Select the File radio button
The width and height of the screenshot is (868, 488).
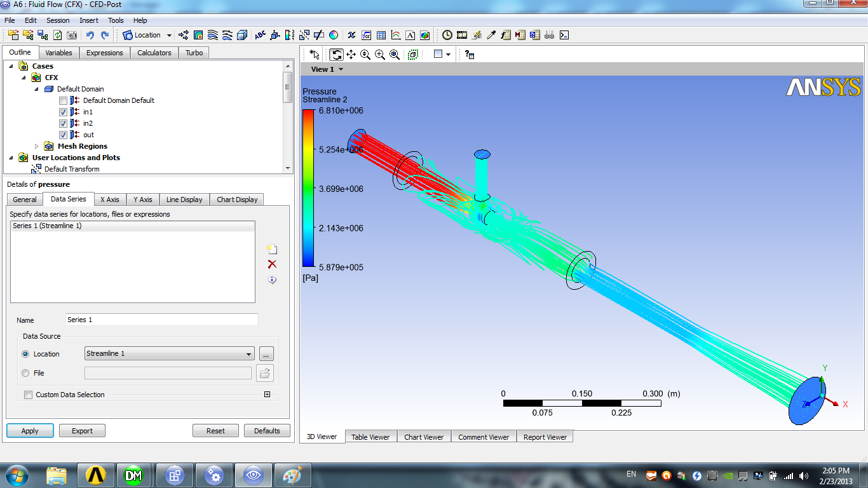point(25,373)
